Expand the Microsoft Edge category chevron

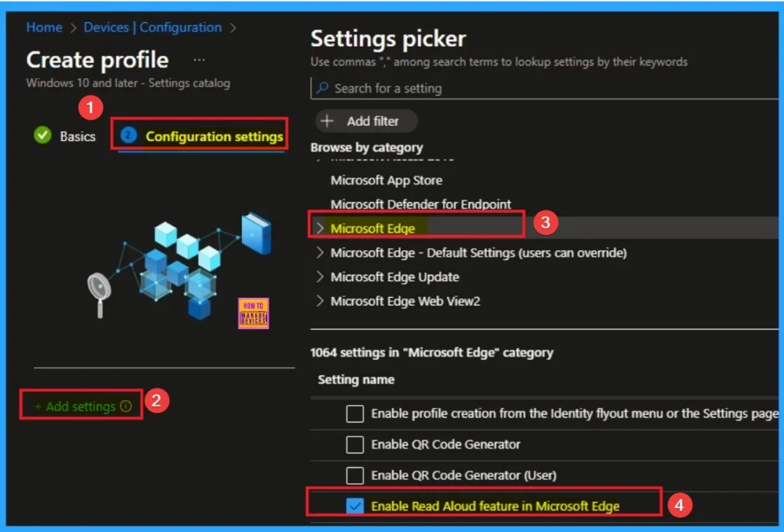pos(320,229)
